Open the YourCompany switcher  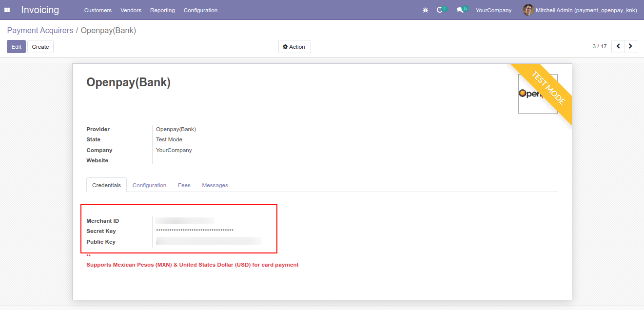click(x=493, y=10)
